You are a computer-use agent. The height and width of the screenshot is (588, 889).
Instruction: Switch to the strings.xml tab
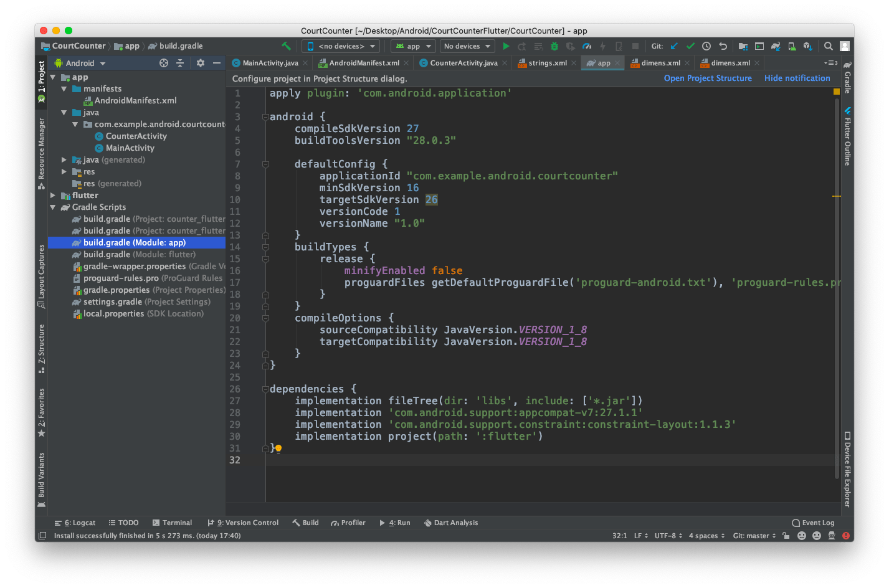548,63
